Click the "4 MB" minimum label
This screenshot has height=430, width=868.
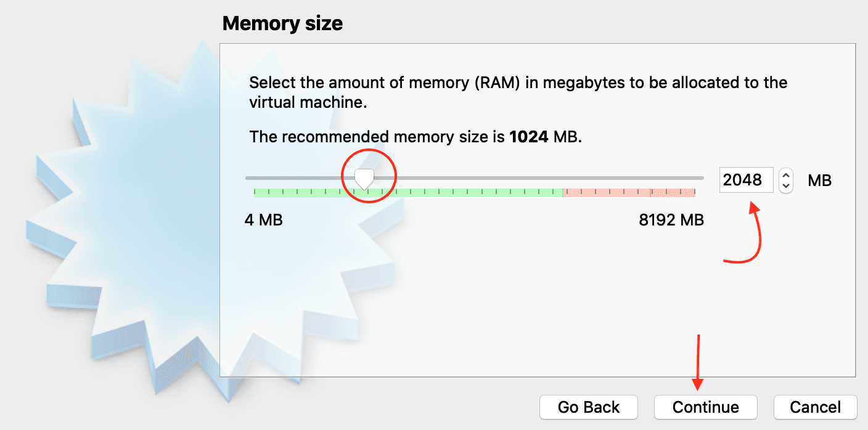[x=263, y=220]
